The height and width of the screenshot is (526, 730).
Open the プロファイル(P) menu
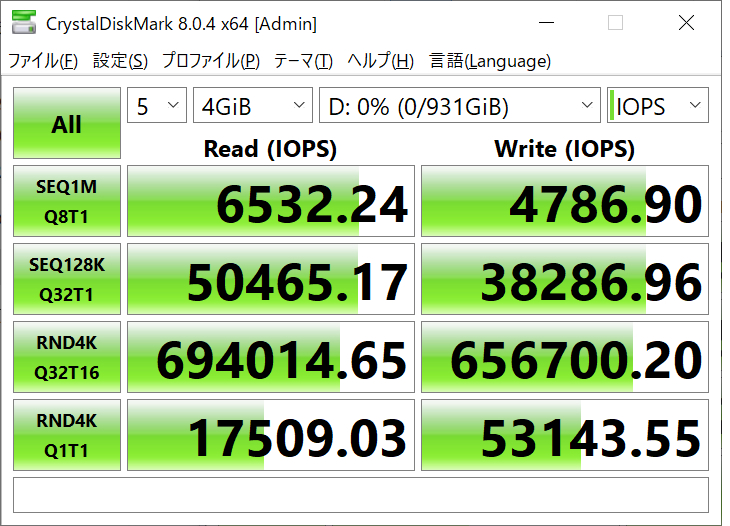coord(210,61)
